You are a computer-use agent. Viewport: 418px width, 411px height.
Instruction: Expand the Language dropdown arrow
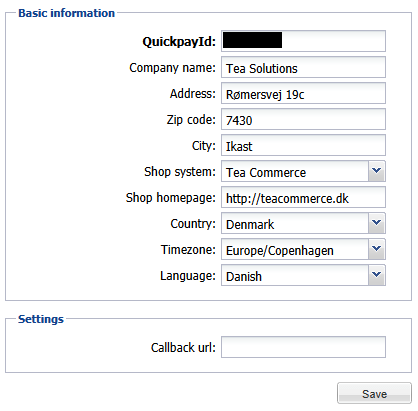(377, 275)
